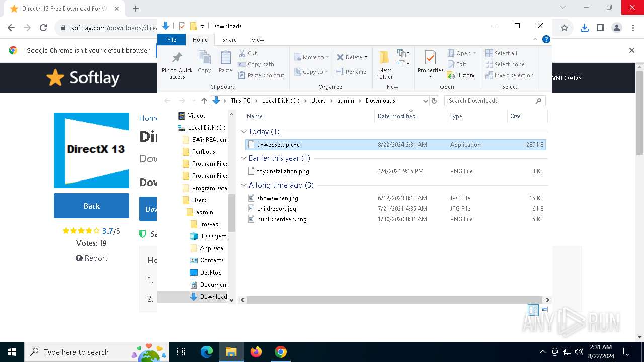Switch to large icons view toggle
The image size is (644, 362).
point(544,310)
